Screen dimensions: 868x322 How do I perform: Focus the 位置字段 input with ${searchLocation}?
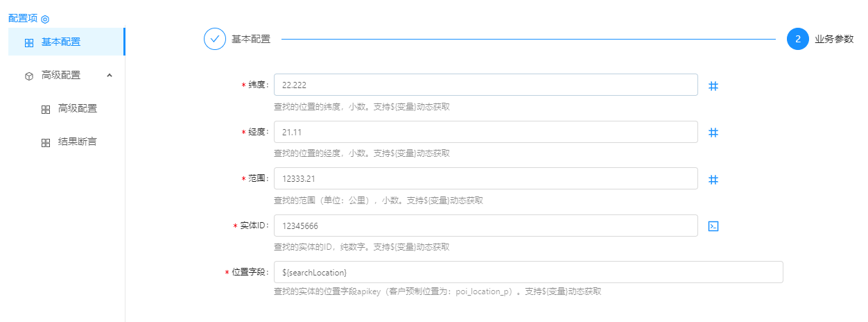pyautogui.click(x=528, y=272)
